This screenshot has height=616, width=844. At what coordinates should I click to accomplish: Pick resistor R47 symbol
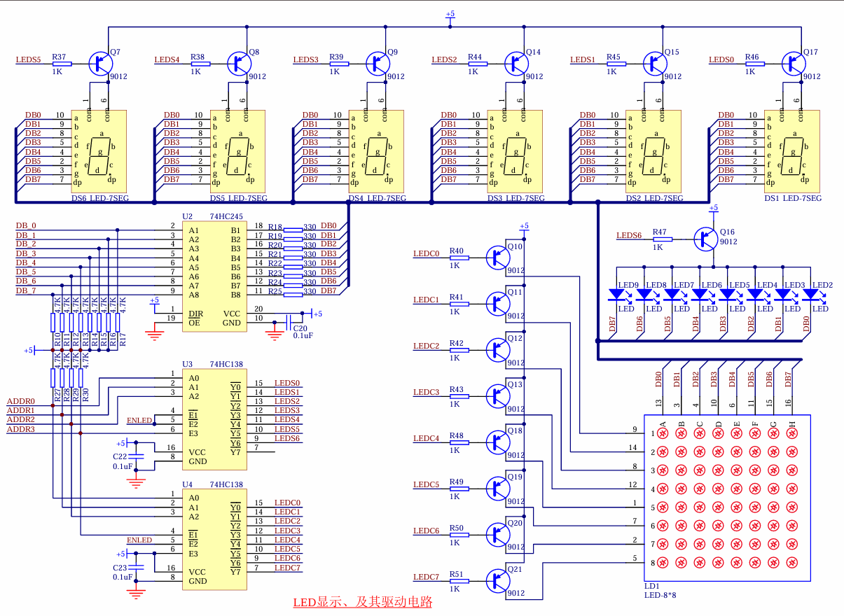coord(662,239)
